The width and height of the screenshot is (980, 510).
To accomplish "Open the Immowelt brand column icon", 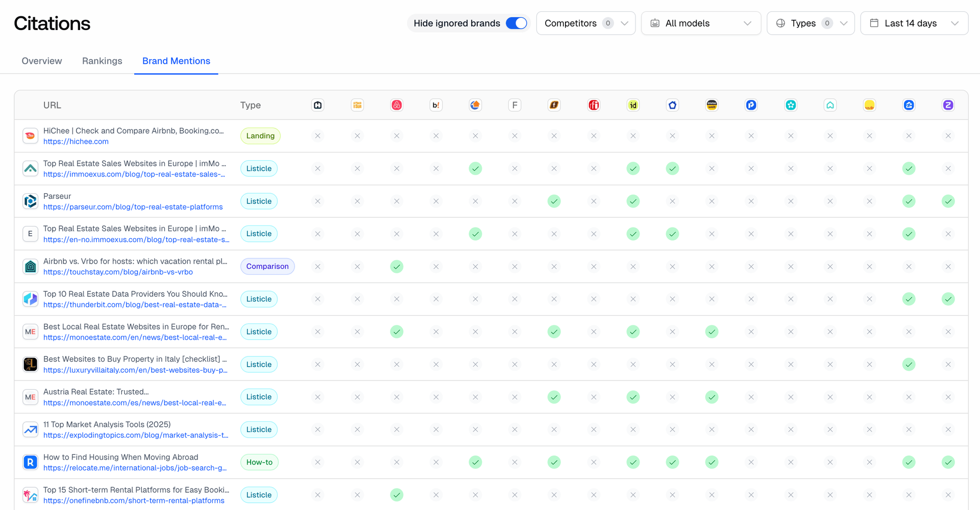I will point(712,105).
